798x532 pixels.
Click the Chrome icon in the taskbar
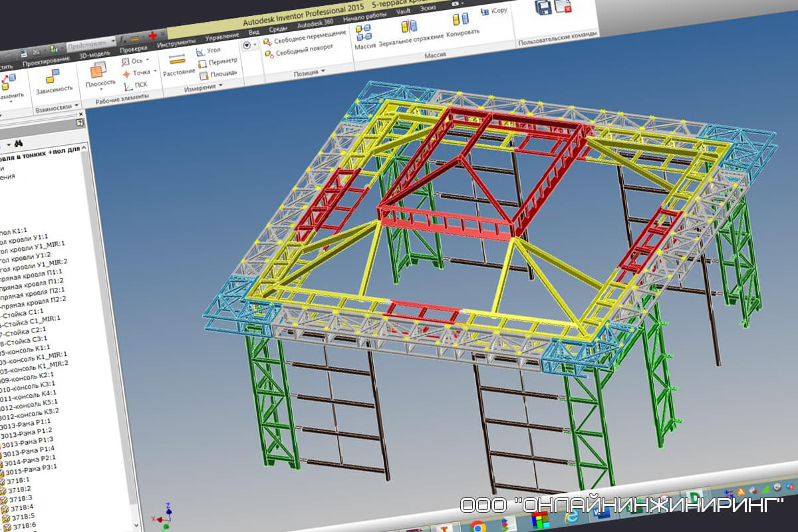[x=477, y=526]
